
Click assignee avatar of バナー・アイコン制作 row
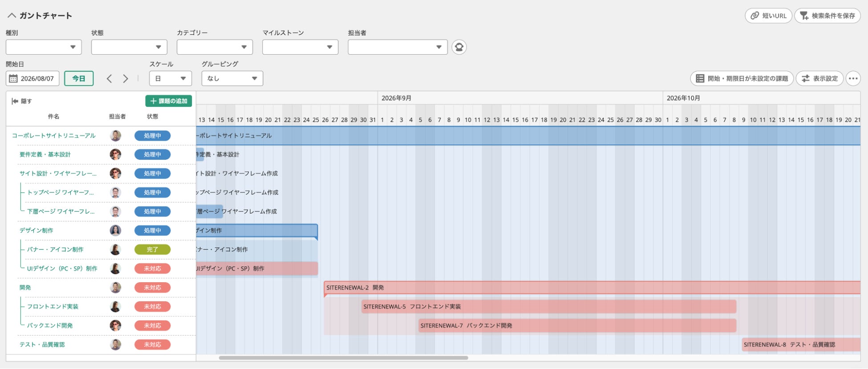click(115, 250)
